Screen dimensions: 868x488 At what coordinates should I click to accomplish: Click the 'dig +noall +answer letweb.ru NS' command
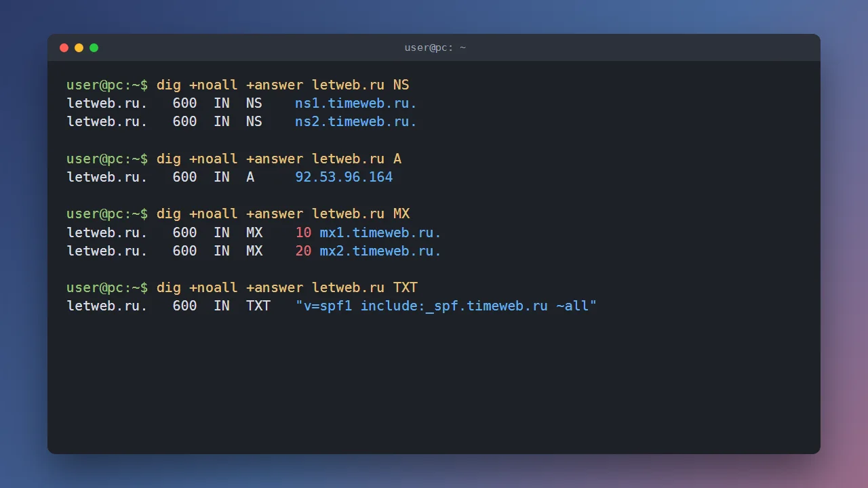click(283, 85)
